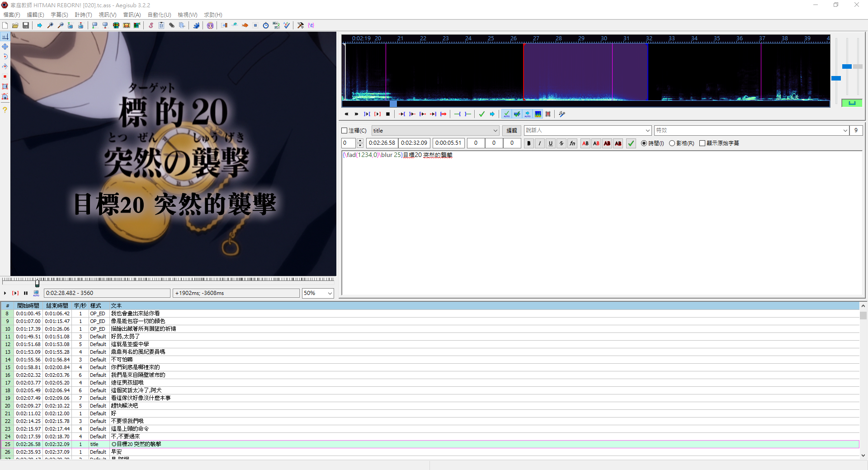Open the 字幕(S) menu
868x470 pixels.
tap(59, 15)
